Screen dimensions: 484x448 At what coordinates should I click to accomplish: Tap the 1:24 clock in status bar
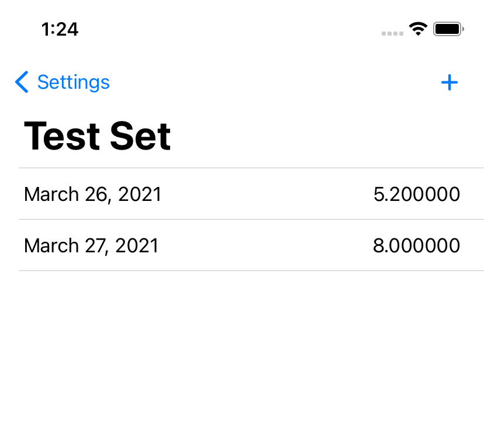click(x=60, y=30)
